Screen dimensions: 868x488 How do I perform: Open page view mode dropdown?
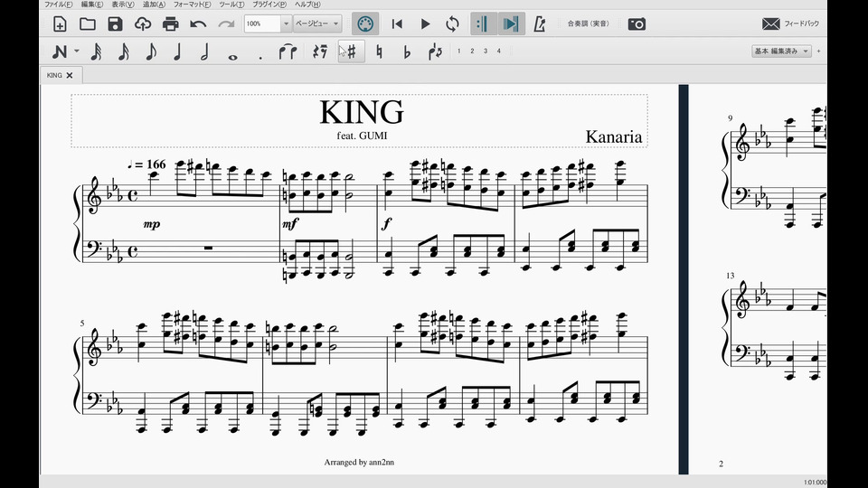coord(317,23)
